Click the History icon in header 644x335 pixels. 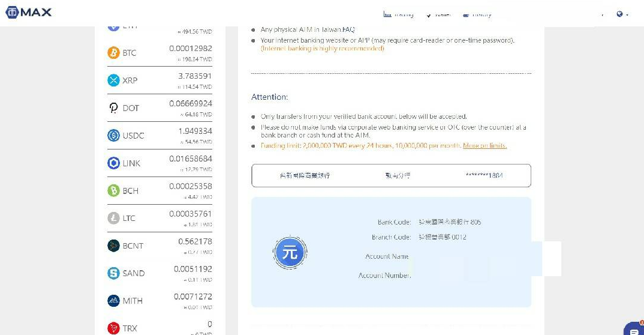tap(466, 14)
